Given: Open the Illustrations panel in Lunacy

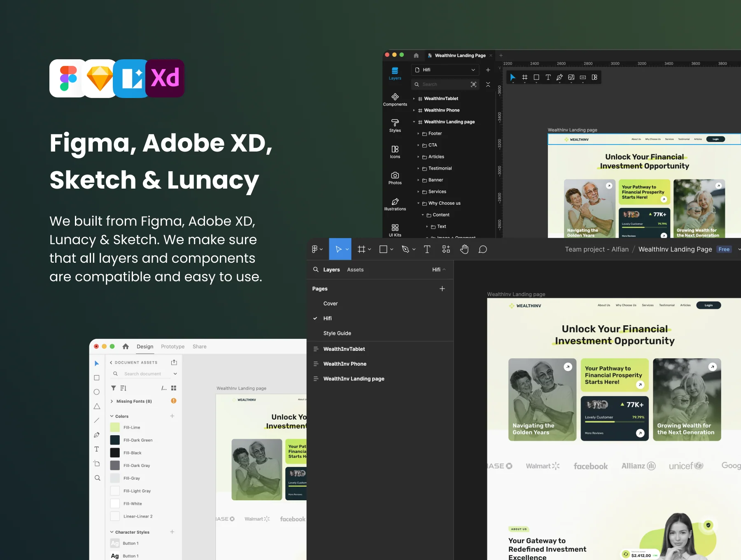Looking at the screenshot, I should point(395,204).
